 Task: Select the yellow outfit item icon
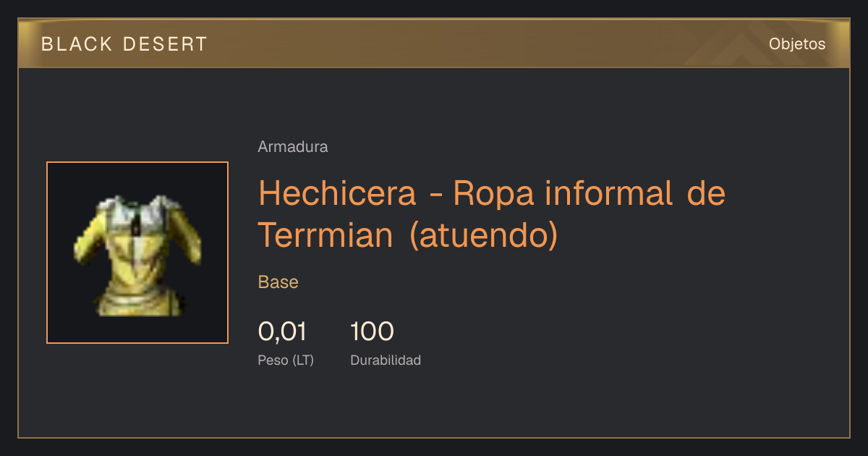[x=137, y=253]
